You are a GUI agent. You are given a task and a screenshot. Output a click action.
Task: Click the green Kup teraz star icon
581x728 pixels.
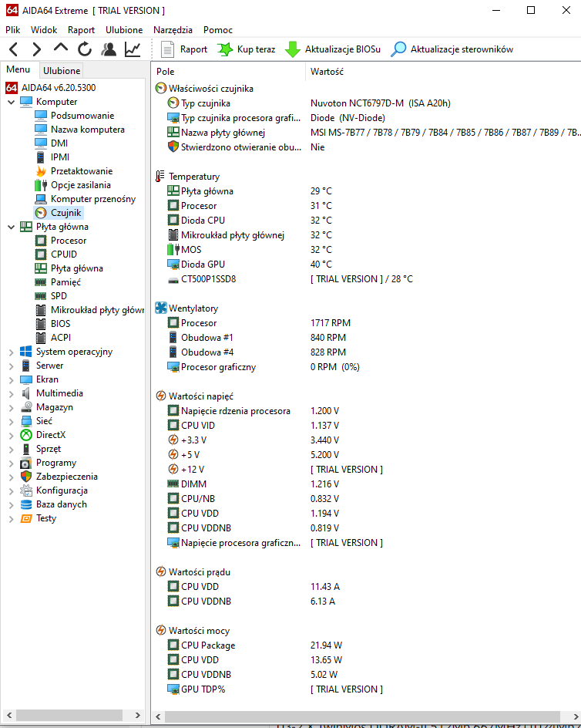(225, 49)
